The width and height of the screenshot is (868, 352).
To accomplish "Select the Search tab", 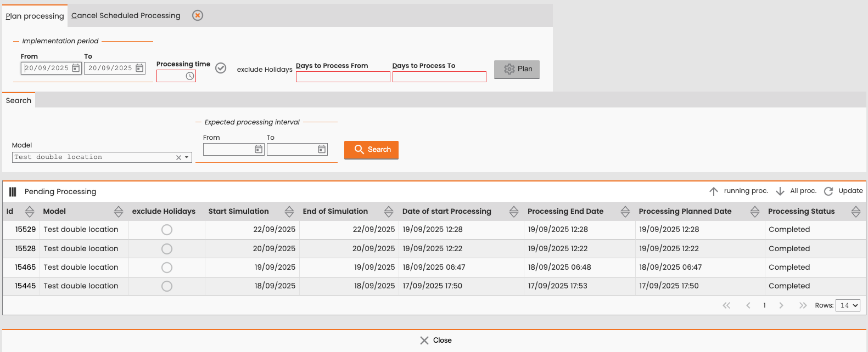I will [x=19, y=100].
